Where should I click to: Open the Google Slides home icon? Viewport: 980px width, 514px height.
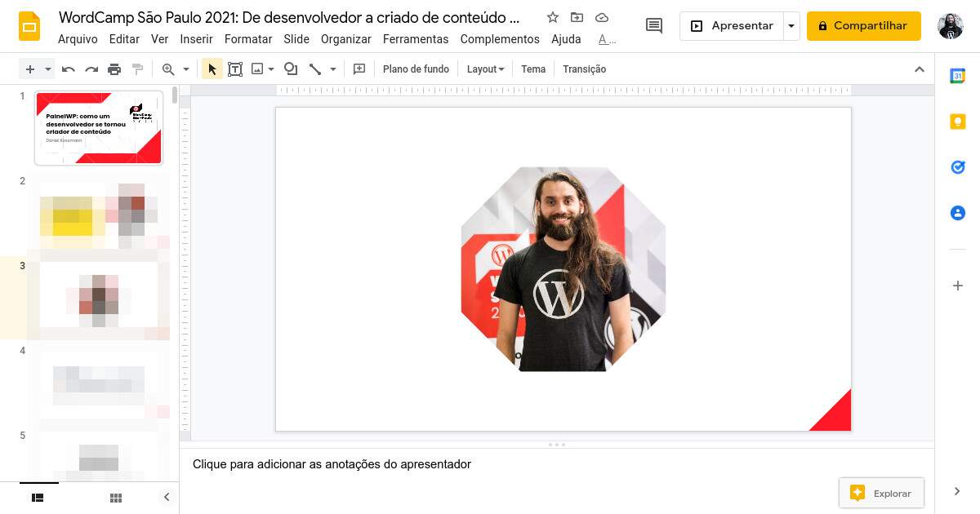click(30, 27)
